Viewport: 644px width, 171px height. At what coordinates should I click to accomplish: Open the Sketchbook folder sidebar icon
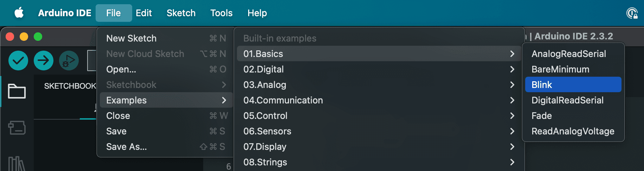[x=17, y=91]
